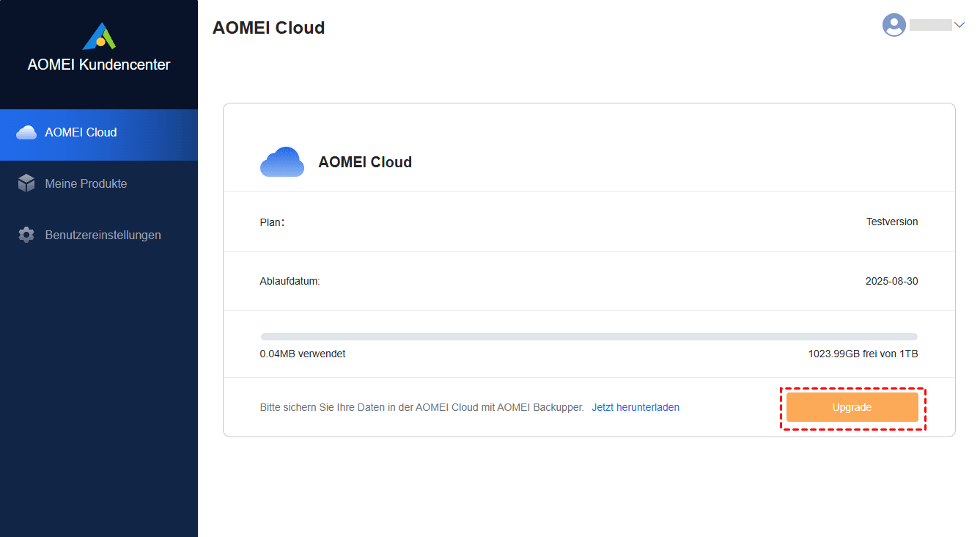
Task: Click the AOMEI Kundencenter title
Action: (99, 65)
